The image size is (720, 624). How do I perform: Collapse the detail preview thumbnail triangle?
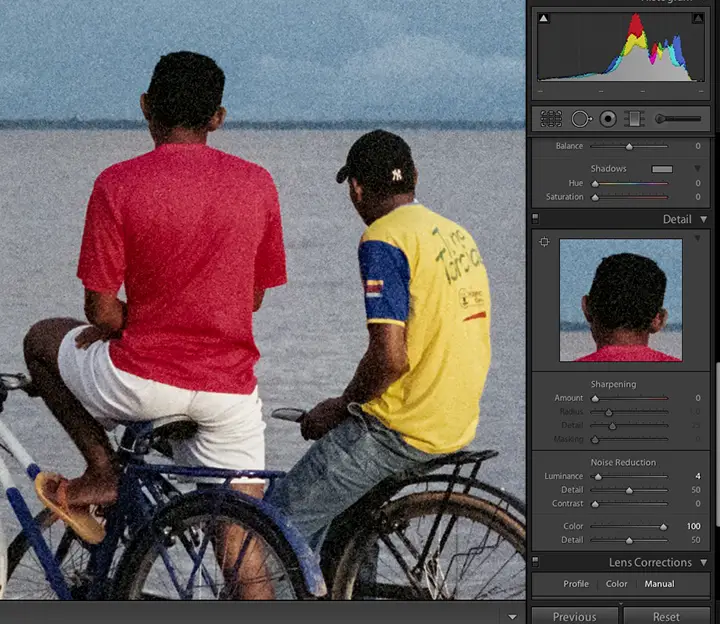coord(698,238)
